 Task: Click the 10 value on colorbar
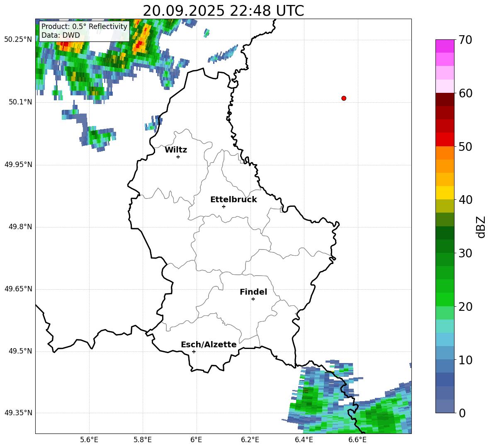tap(465, 360)
